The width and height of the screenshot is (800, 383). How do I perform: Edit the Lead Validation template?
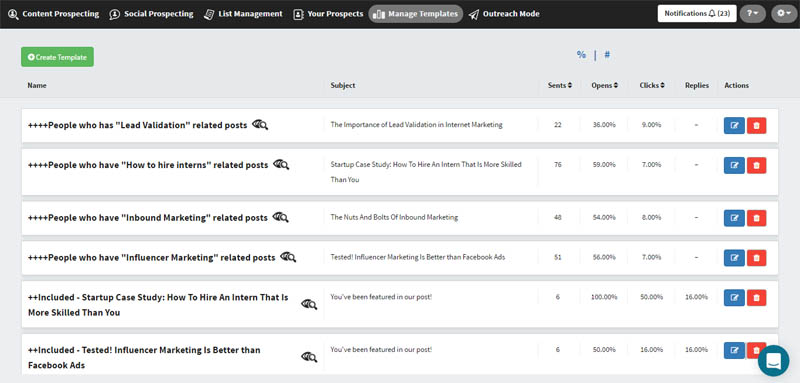pos(734,125)
